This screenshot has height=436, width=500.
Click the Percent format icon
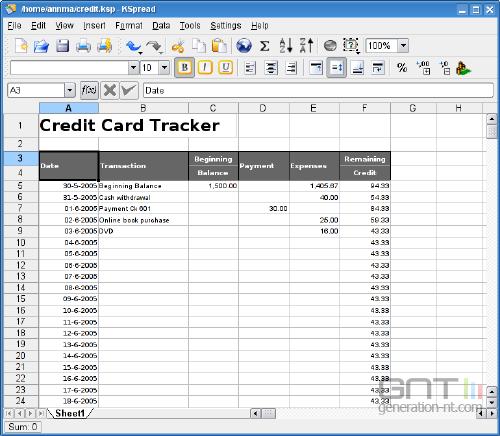pyautogui.click(x=402, y=68)
